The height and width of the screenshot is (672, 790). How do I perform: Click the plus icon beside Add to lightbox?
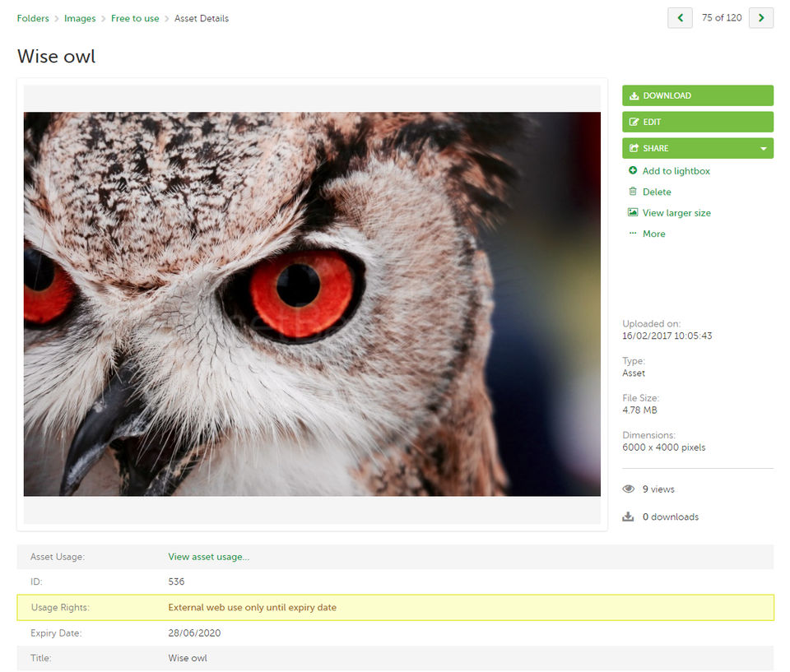tap(633, 170)
